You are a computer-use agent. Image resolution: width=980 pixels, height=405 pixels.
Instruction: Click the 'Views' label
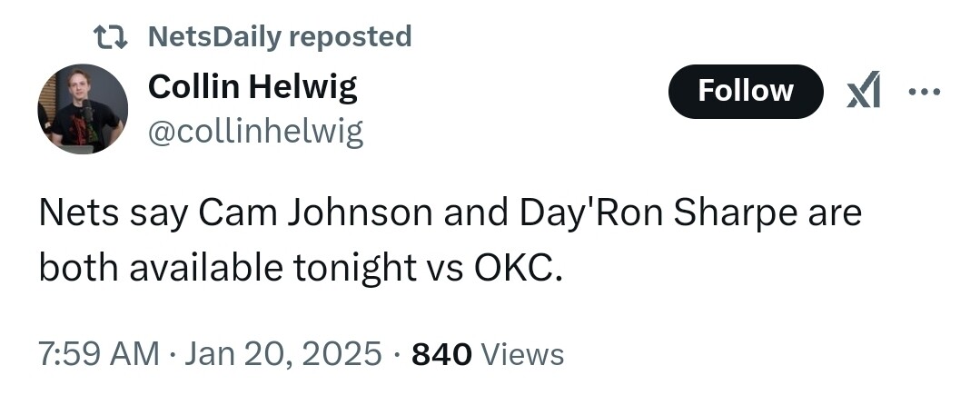[521, 353]
